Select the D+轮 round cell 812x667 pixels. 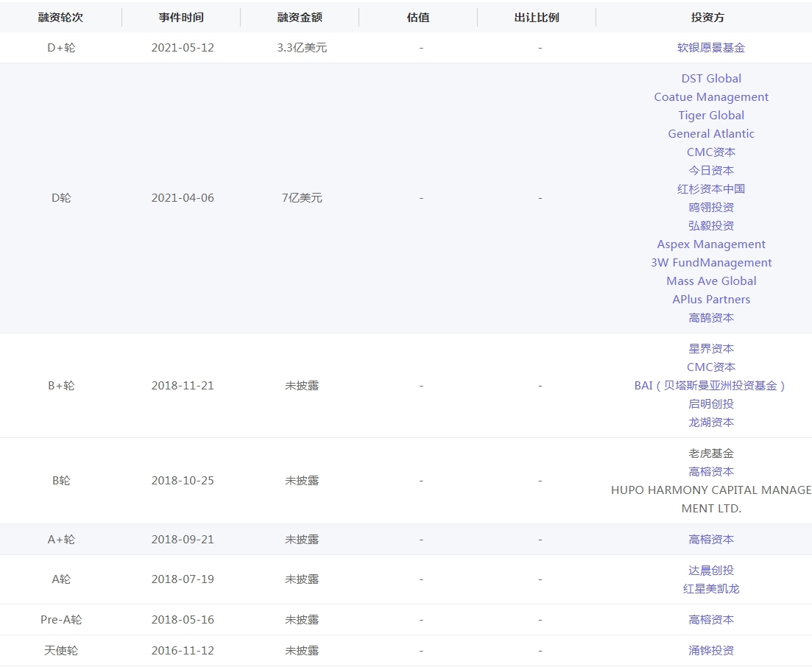61,48
